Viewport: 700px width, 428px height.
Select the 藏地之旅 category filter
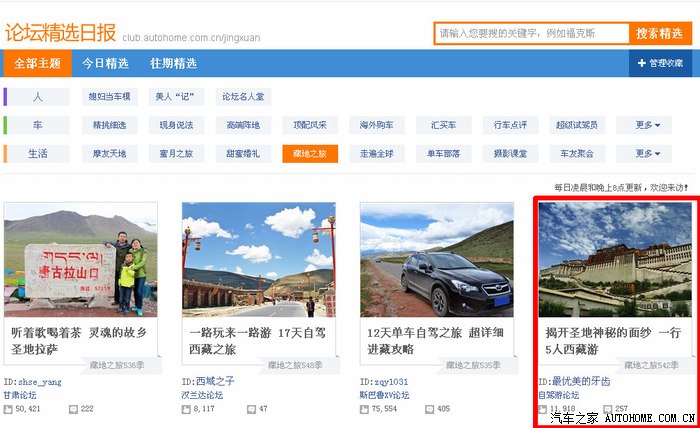[309, 154]
